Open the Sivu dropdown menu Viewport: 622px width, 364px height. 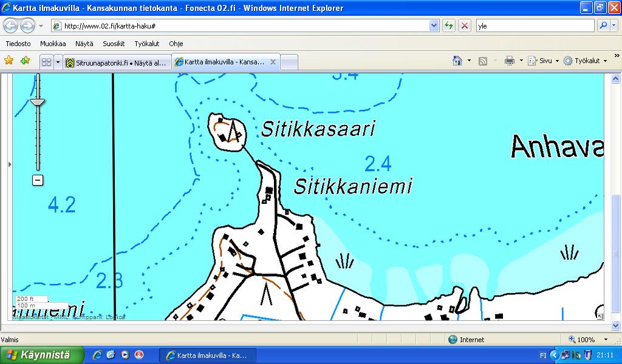(544, 61)
